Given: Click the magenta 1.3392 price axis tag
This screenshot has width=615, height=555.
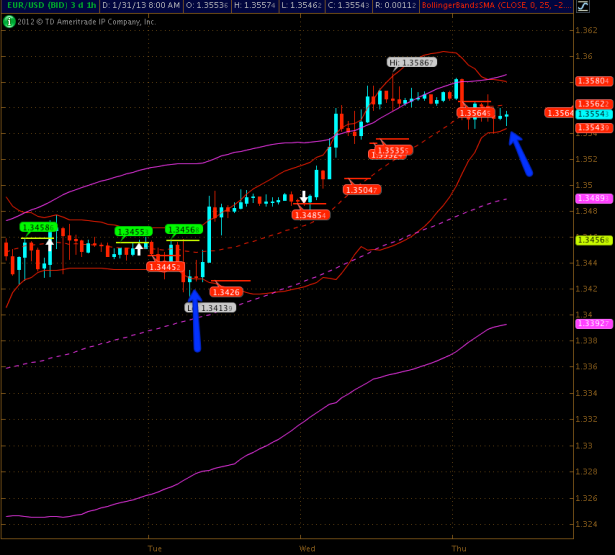Looking at the screenshot, I should (x=594, y=324).
